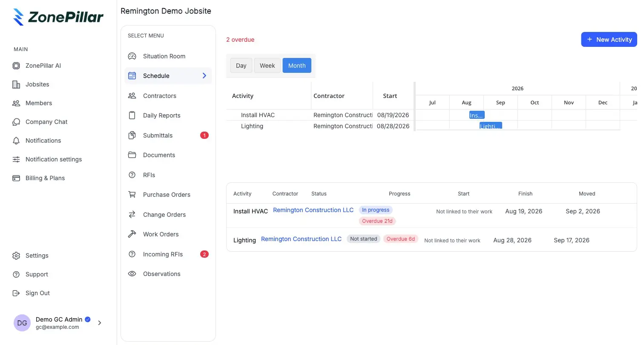Image resolution: width=644 pixels, height=345 pixels.
Task: Click the Lighting Gantt bar
Action: pos(491,126)
